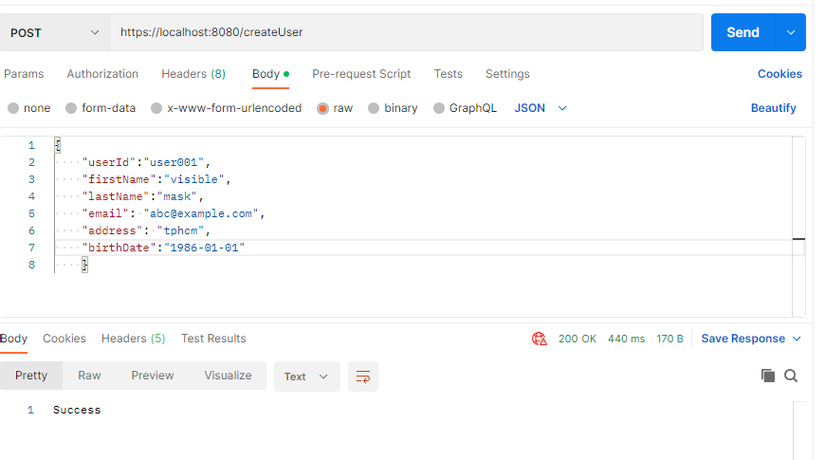The width and height of the screenshot is (825, 460).
Task: Copy the response body with copy icon
Action: (768, 376)
